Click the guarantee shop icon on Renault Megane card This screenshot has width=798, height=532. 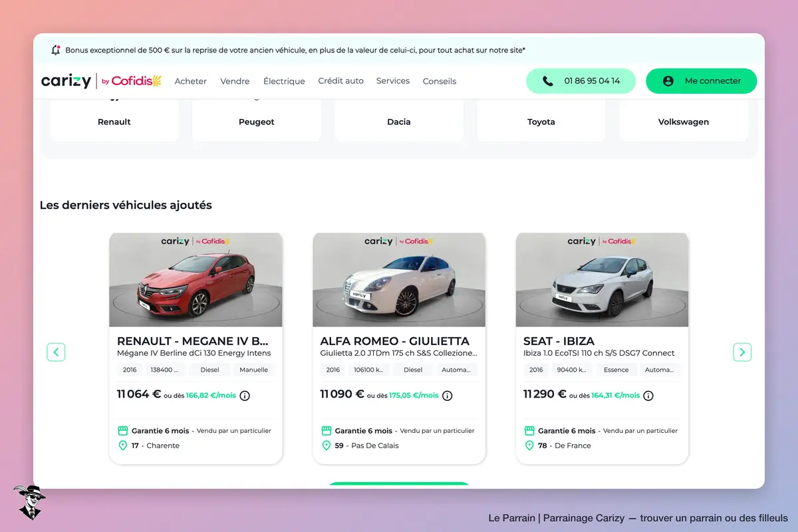point(122,431)
